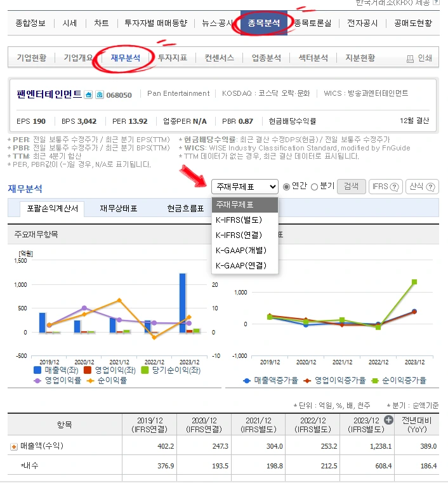Click the 검색 search button
The height and width of the screenshot is (483, 448).
352,187
